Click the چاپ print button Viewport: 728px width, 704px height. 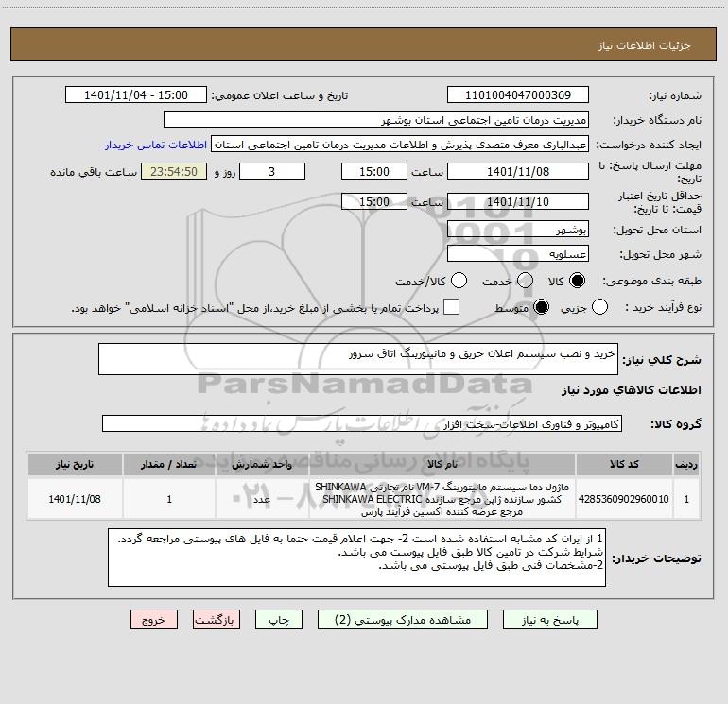click(279, 620)
